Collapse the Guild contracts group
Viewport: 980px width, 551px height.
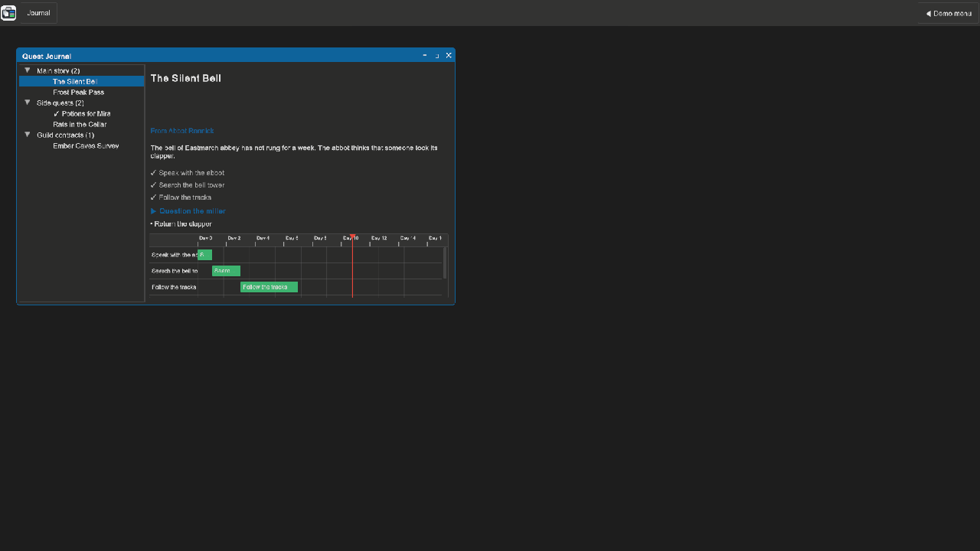[28, 135]
